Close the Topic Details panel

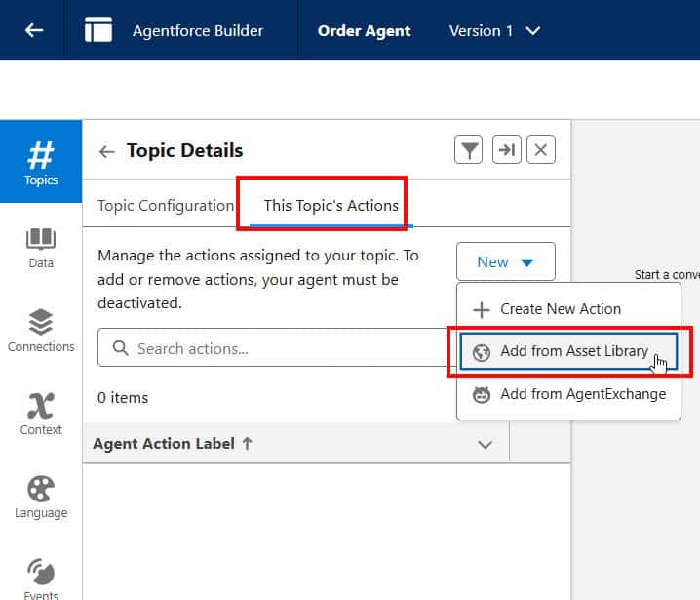point(541,149)
